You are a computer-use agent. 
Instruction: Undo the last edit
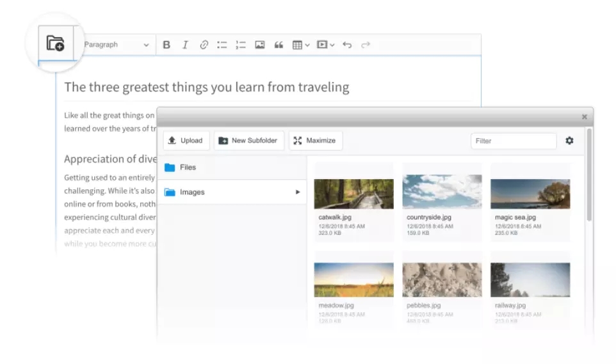coord(347,45)
